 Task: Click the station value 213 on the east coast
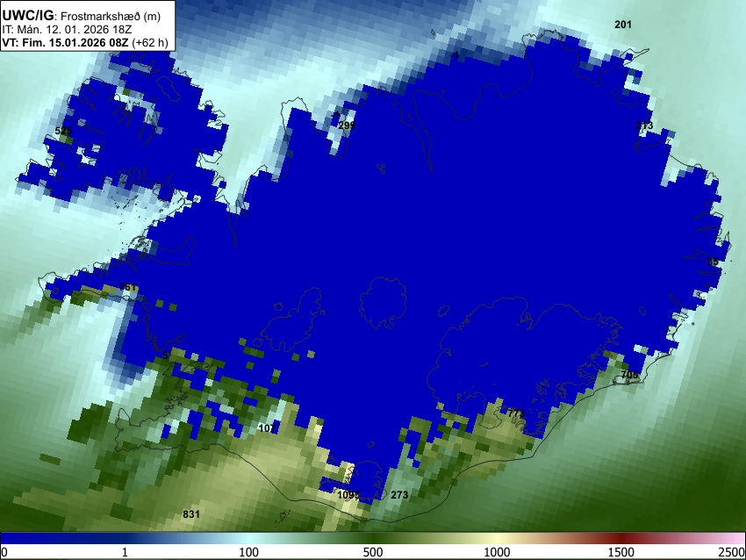[645, 126]
